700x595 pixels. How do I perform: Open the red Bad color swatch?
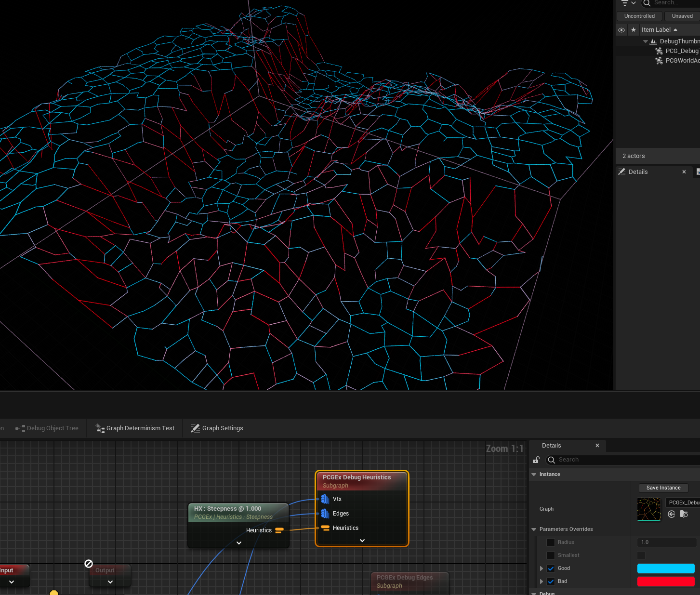click(666, 582)
